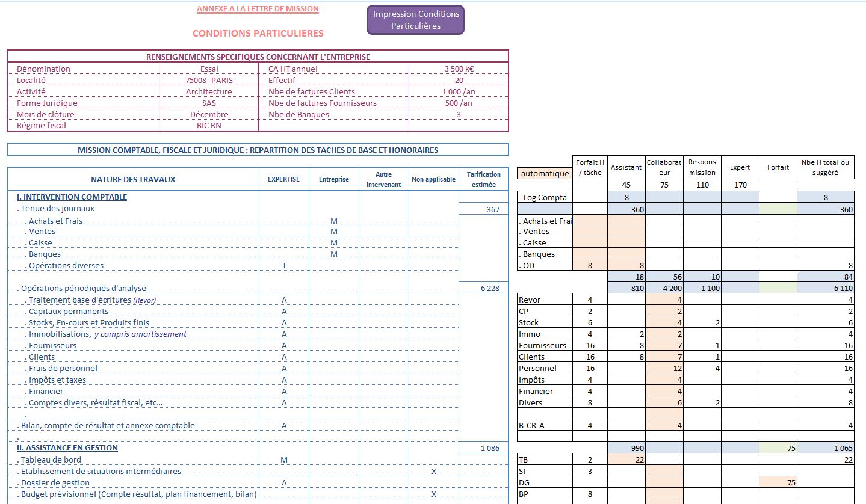Select the '1 065' total cell
The height and width of the screenshot is (504, 866).
click(826, 448)
